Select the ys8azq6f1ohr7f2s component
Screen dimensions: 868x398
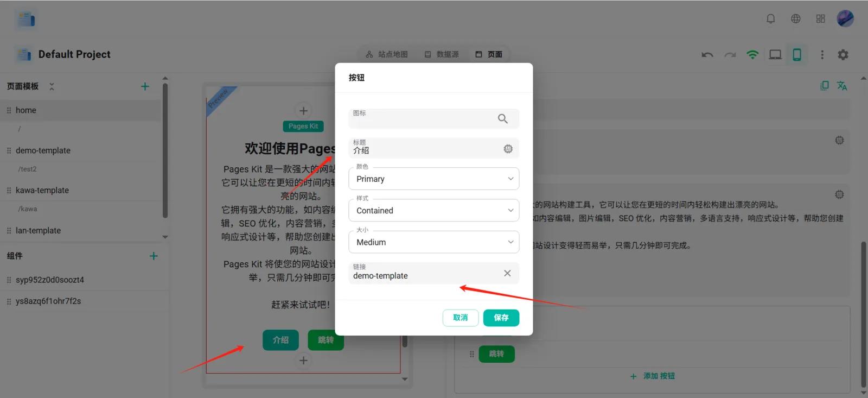tap(84, 301)
